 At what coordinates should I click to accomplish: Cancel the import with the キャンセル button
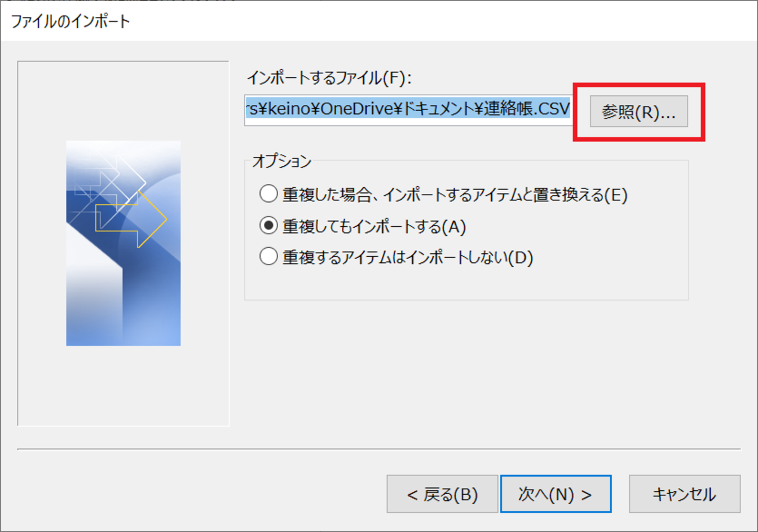pyautogui.click(x=684, y=494)
